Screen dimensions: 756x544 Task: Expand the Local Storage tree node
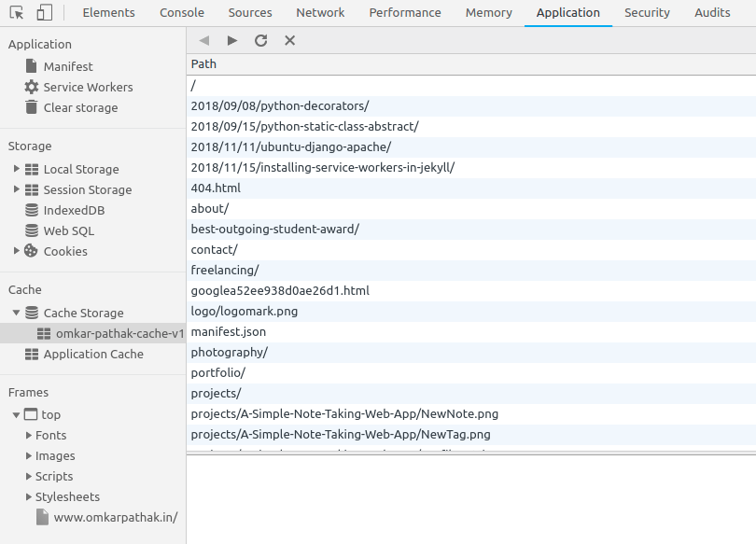(17, 169)
